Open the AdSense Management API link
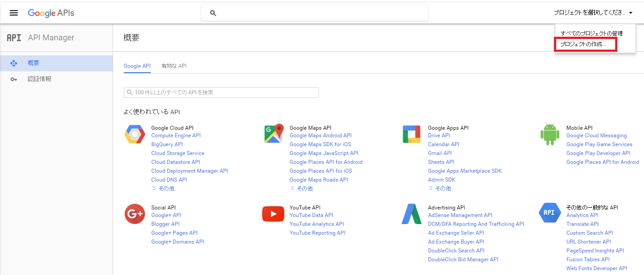 460,215
